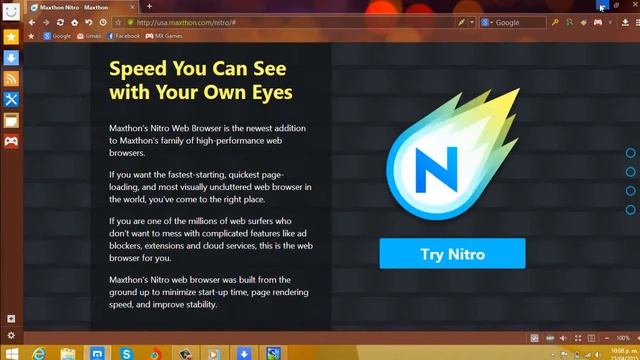This screenshot has width=640, height=360.
Task: Open the RSS feed reader sidebar
Action: 11,79
